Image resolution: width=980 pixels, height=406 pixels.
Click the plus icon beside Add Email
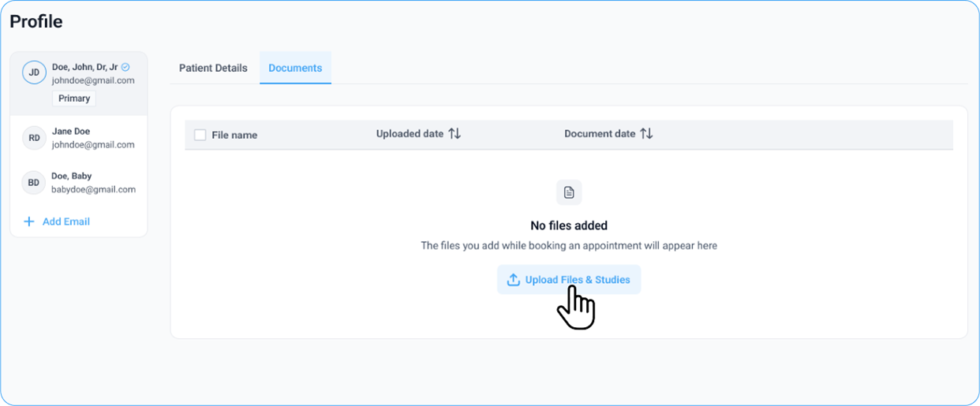29,222
